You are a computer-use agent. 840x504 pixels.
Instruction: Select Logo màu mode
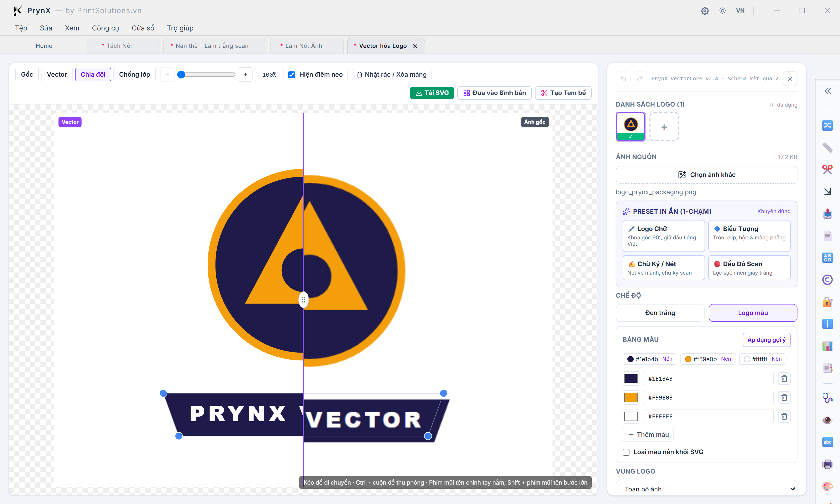753,313
